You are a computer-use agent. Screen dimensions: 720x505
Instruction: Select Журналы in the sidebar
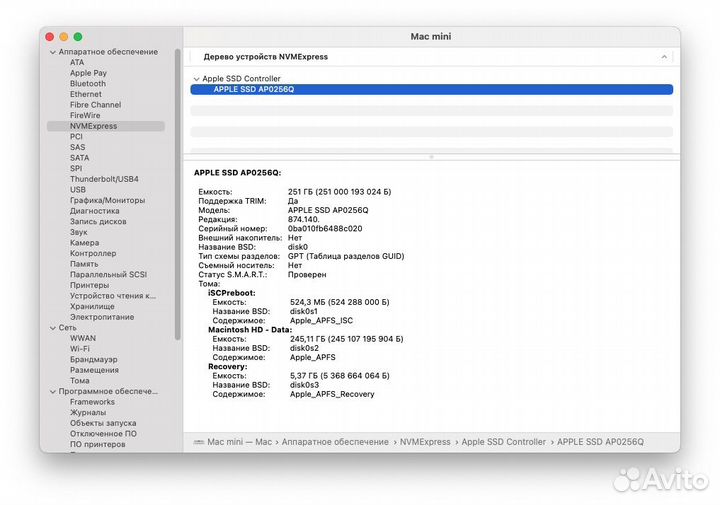[88, 412]
